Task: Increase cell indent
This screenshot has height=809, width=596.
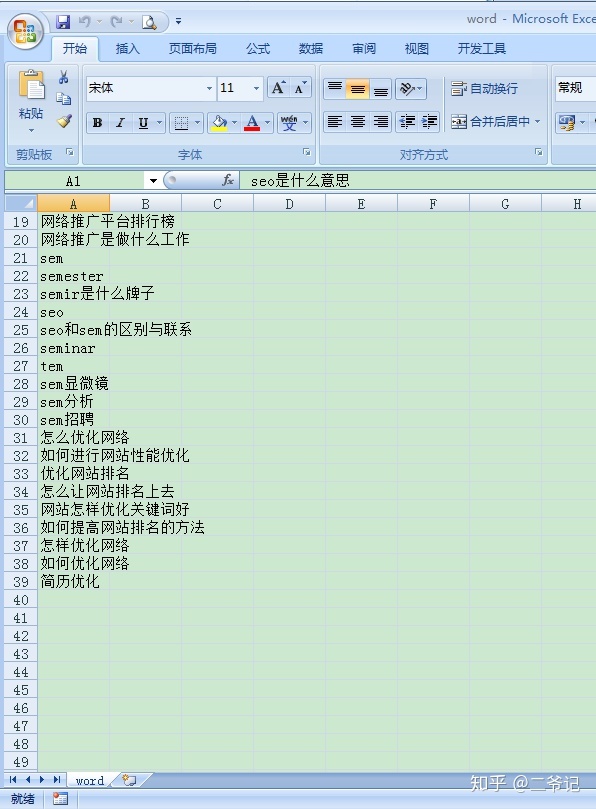Action: pyautogui.click(x=429, y=122)
